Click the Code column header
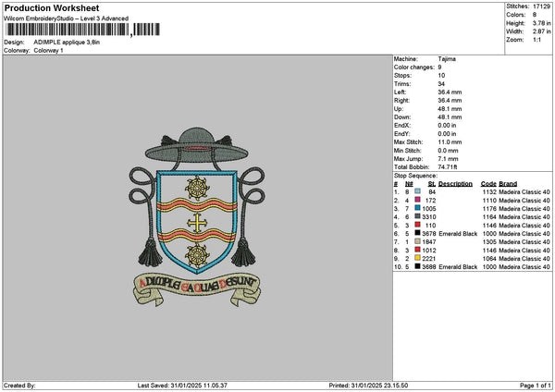This screenshot has width=555, height=392. click(488, 184)
